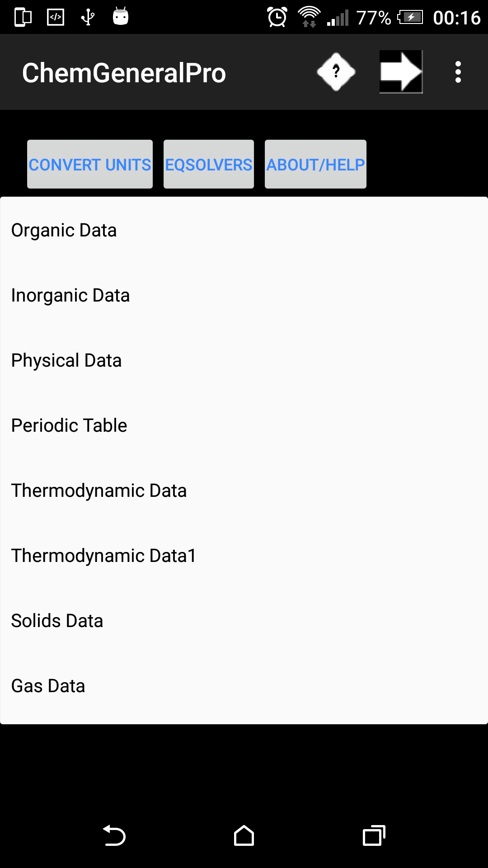Select Inorganic Data from the list
This screenshot has height=868, width=488.
click(70, 295)
